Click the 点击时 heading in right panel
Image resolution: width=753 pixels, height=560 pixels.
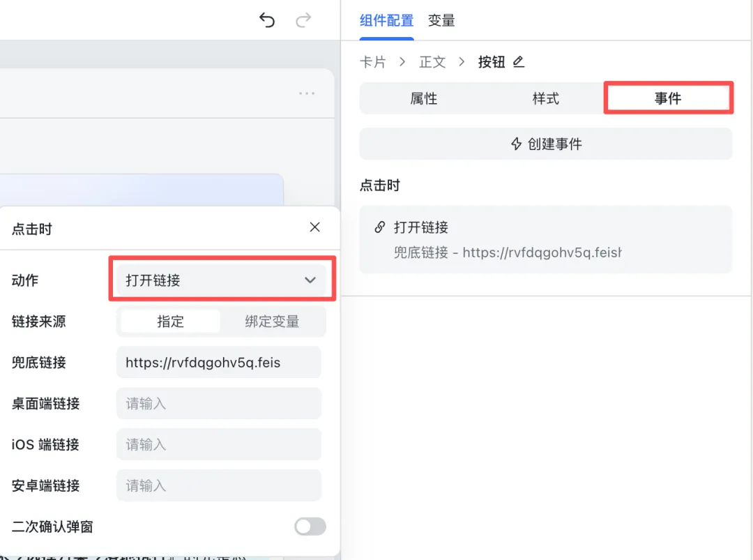pyautogui.click(x=380, y=186)
